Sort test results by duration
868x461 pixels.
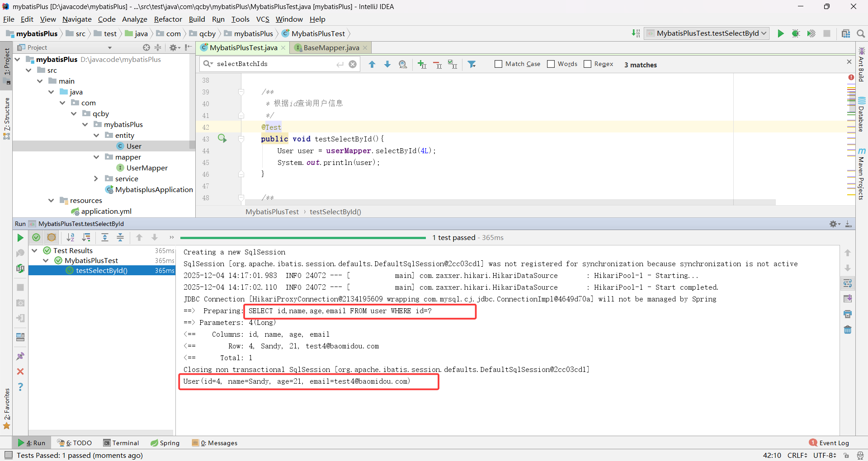pyautogui.click(x=86, y=237)
